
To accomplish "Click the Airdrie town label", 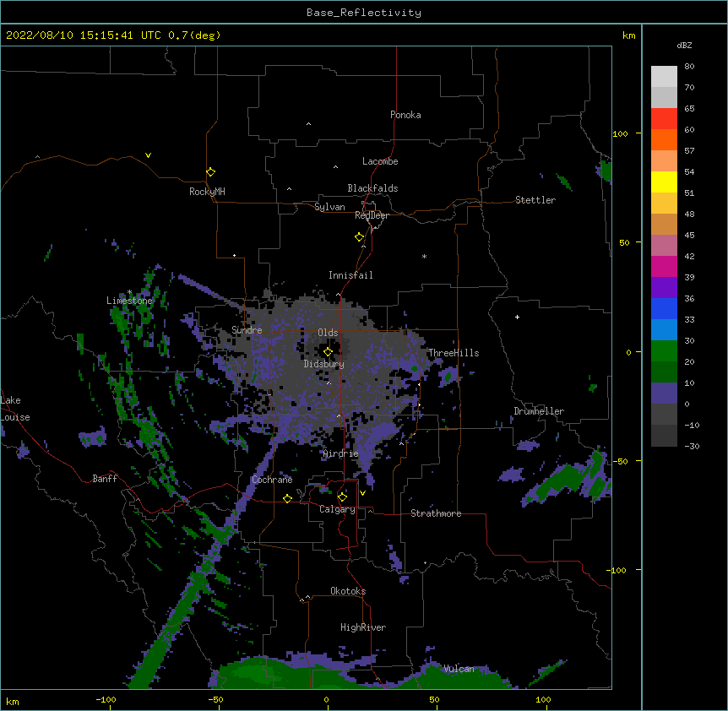I will coord(341,453).
